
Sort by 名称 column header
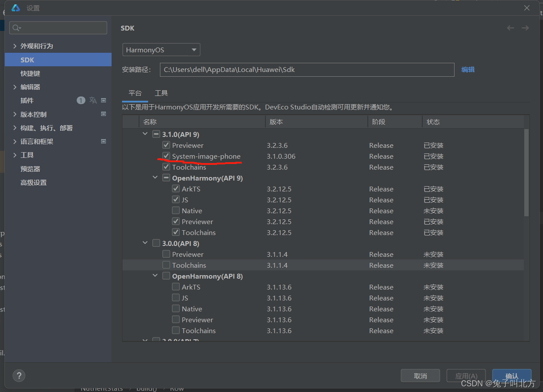click(202, 122)
